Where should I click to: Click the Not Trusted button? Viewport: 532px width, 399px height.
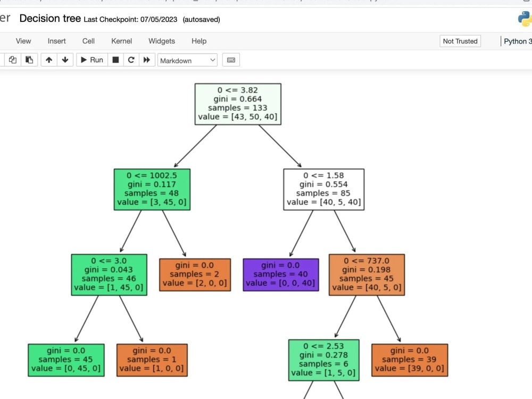click(460, 41)
